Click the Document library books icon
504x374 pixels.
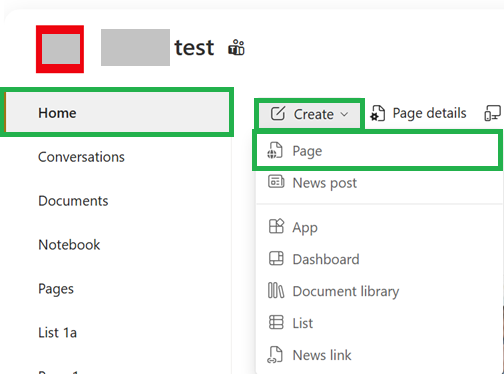tap(276, 290)
